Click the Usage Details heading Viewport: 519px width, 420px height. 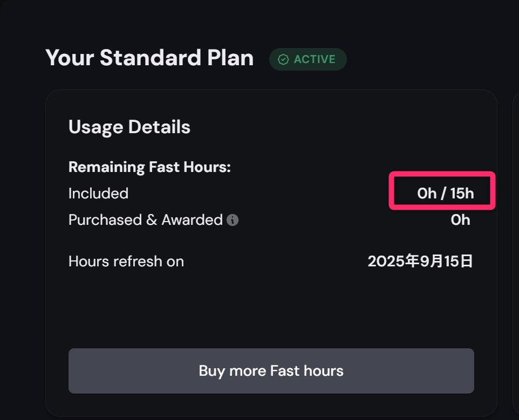pos(129,127)
